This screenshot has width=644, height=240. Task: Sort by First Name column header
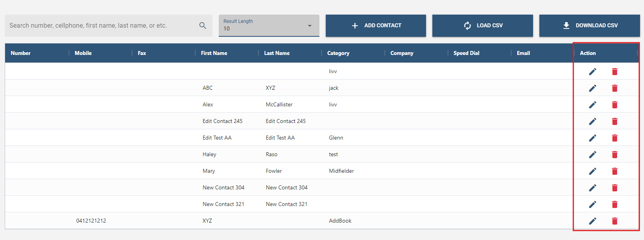click(x=214, y=53)
